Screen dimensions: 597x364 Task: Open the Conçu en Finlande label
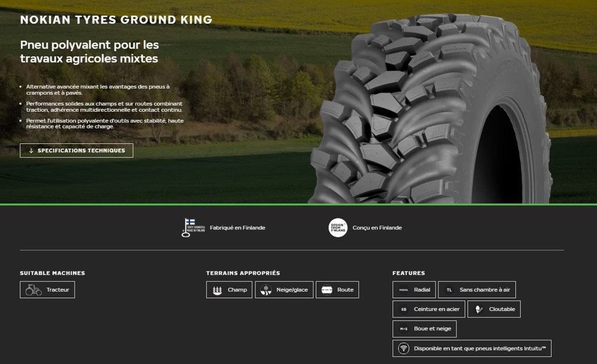(377, 228)
